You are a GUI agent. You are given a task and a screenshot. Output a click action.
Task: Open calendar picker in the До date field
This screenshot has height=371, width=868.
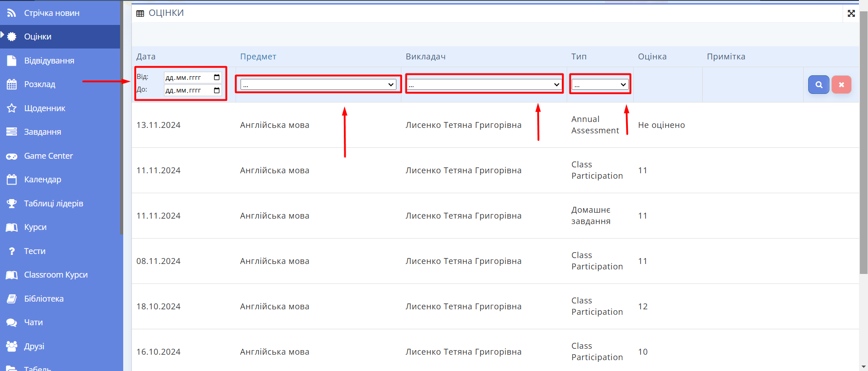pyautogui.click(x=217, y=91)
